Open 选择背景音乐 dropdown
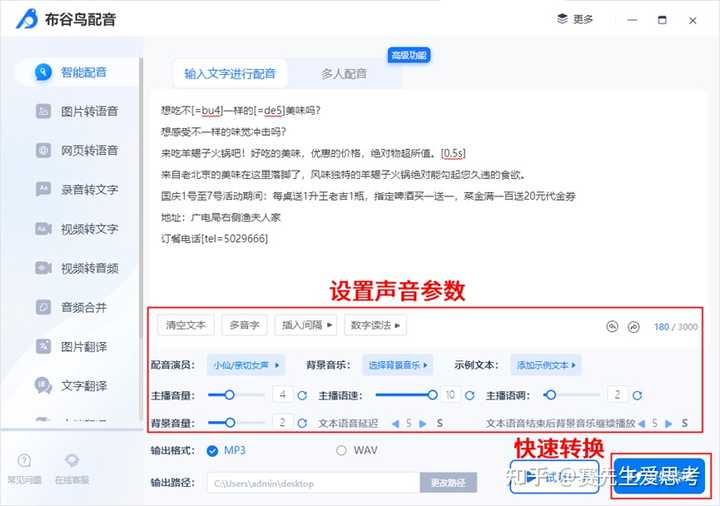720x506 pixels. point(398,365)
